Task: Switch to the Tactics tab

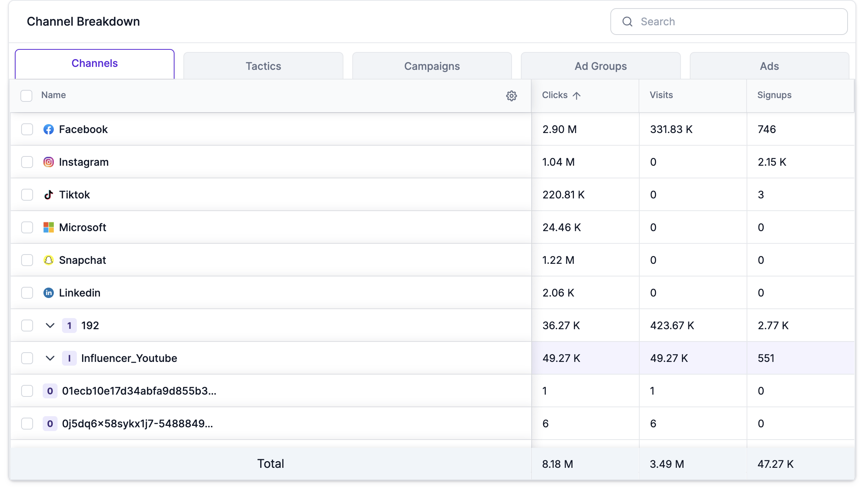Action: point(263,66)
